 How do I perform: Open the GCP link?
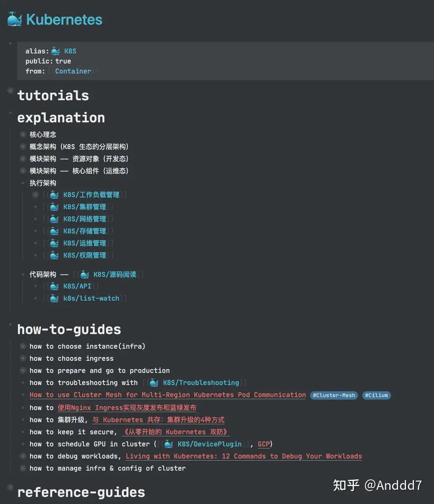point(264,444)
